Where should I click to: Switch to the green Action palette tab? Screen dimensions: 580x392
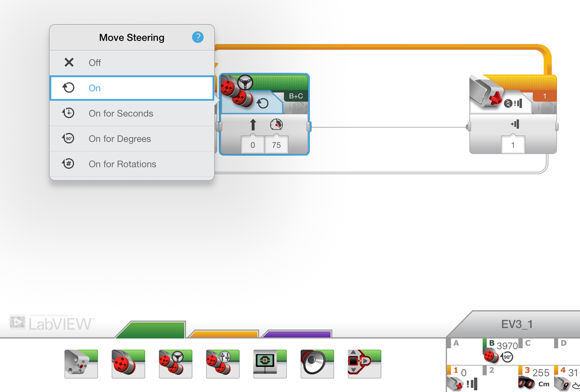pyautogui.click(x=151, y=330)
